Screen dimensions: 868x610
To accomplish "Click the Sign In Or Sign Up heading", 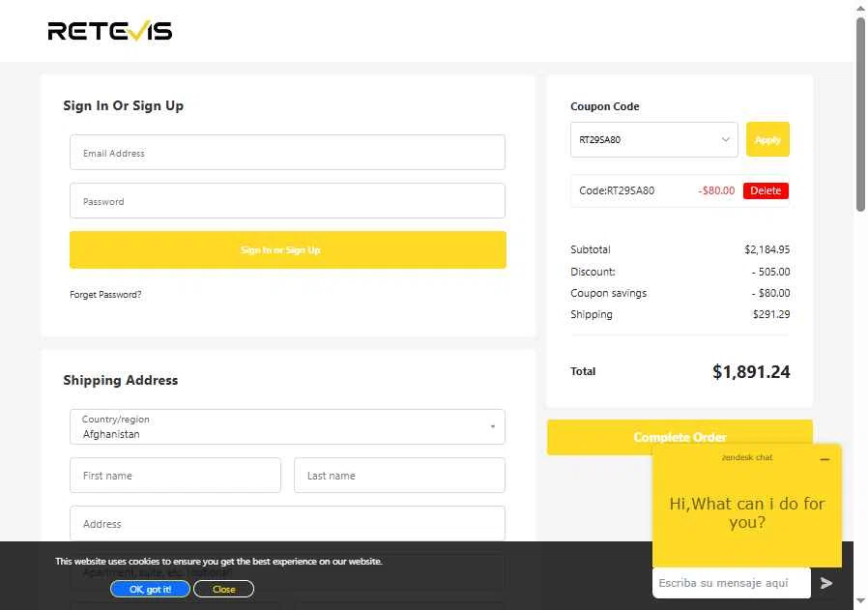I will pyautogui.click(x=124, y=105).
